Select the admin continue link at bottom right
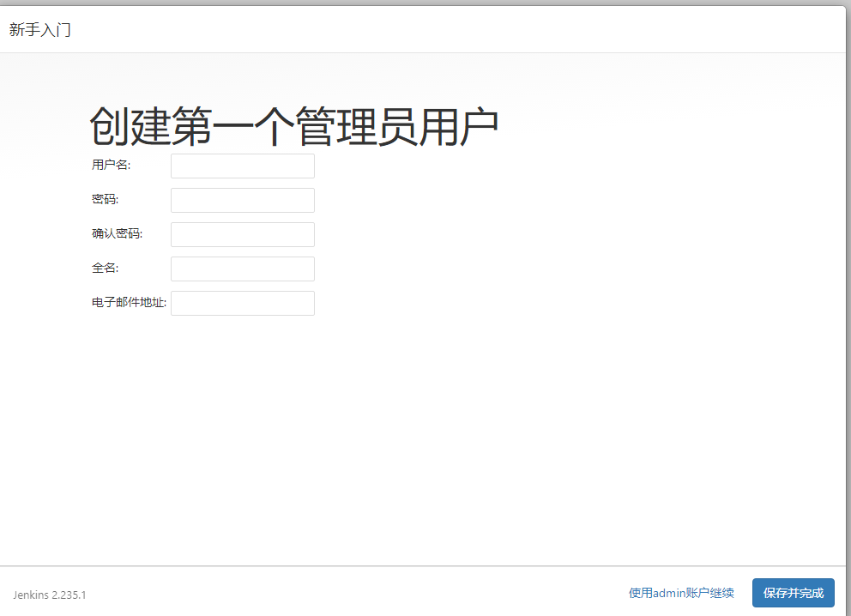 coord(680,592)
